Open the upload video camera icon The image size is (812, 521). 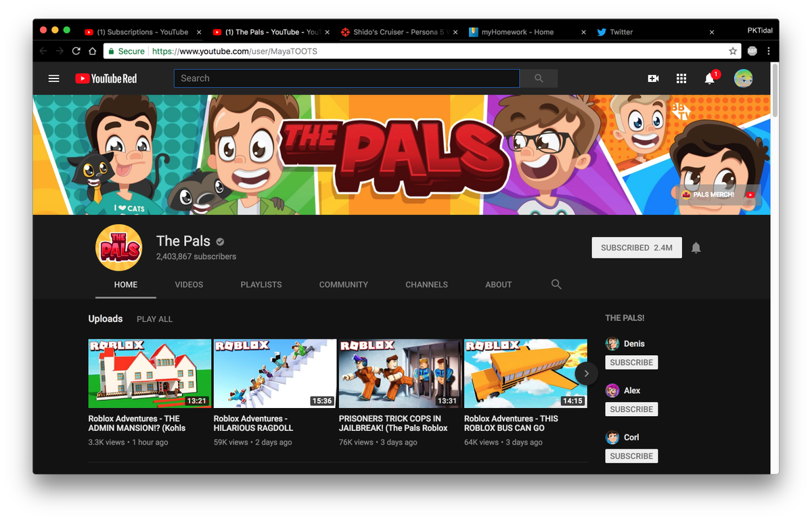[653, 78]
